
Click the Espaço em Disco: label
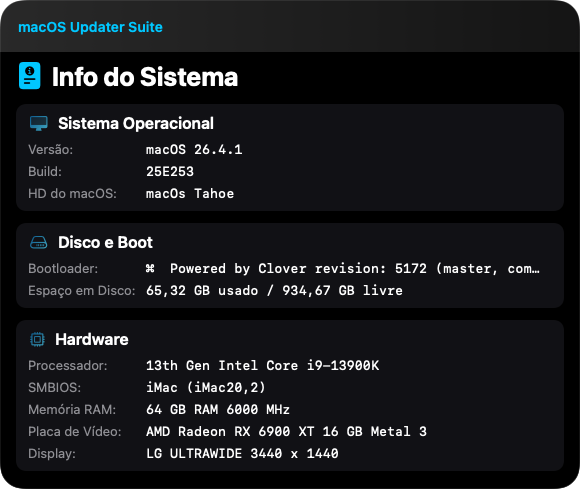point(82,291)
